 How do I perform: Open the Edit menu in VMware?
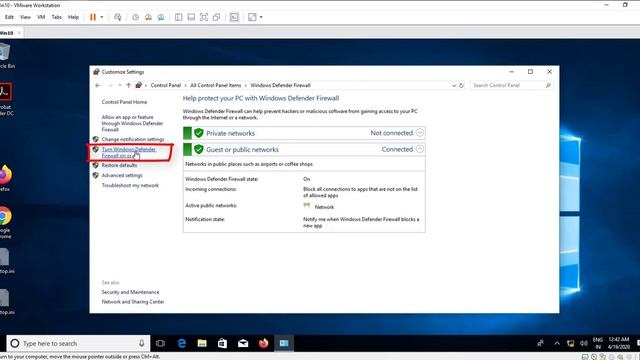click(x=9, y=17)
